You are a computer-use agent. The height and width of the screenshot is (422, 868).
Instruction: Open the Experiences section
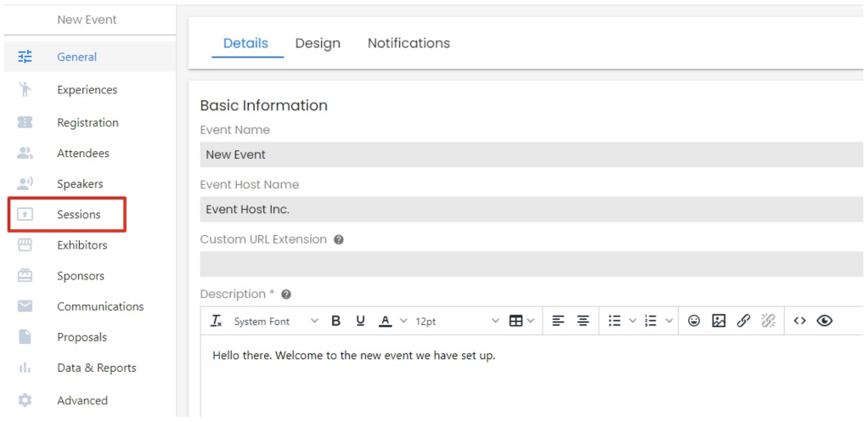(87, 90)
